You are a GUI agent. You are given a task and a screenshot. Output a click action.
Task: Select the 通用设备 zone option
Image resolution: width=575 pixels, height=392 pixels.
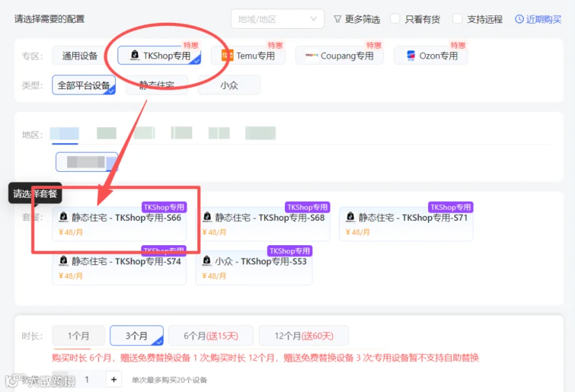[x=80, y=56]
